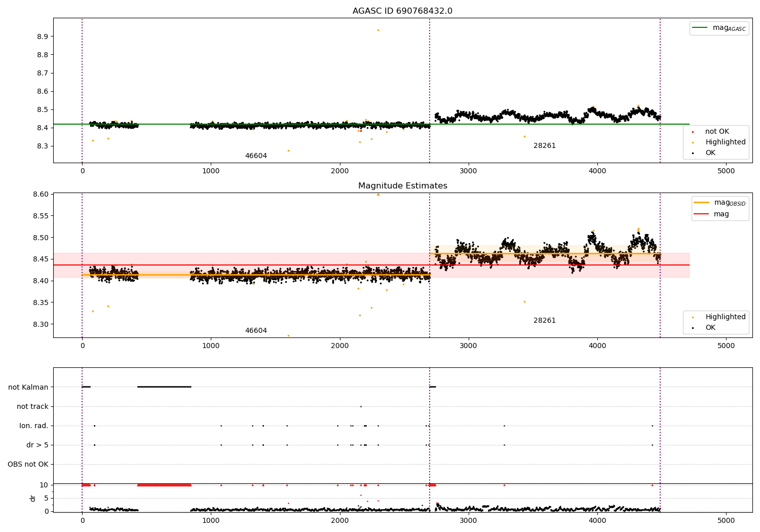This screenshot has height=532, width=760.
Task: Click y-axis tick '8.3' in top plot
Action: pos(43,146)
